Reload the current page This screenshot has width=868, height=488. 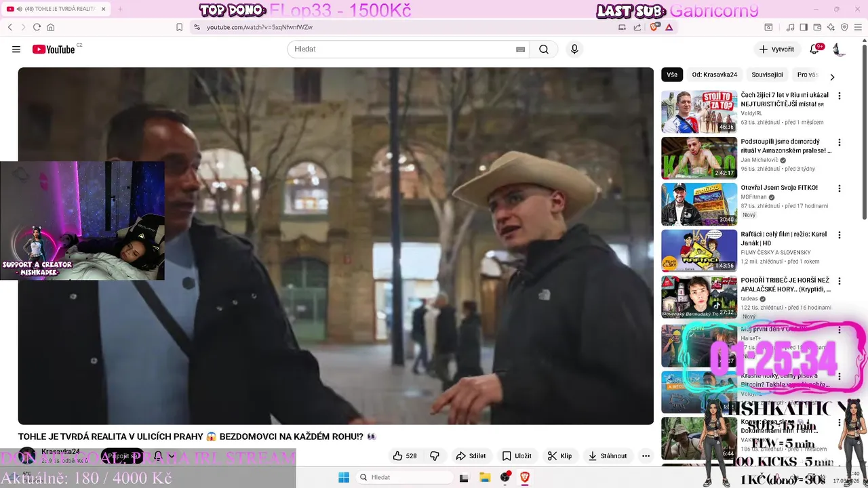pyautogui.click(x=37, y=27)
